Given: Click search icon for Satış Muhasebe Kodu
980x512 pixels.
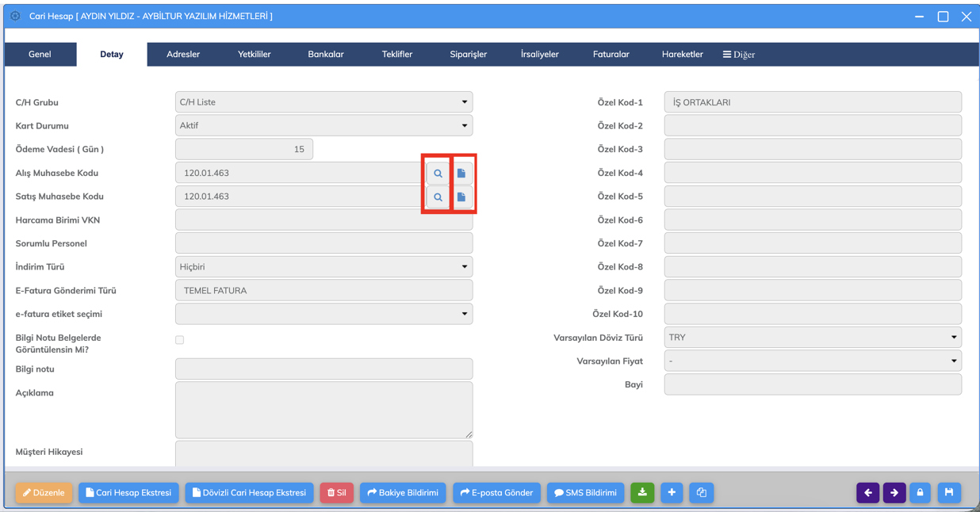Looking at the screenshot, I should [x=438, y=197].
